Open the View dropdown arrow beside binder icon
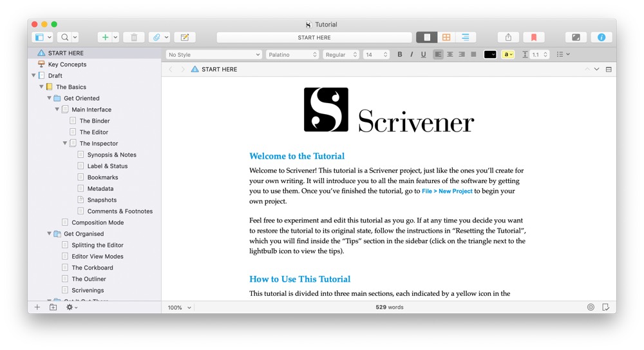 point(50,37)
